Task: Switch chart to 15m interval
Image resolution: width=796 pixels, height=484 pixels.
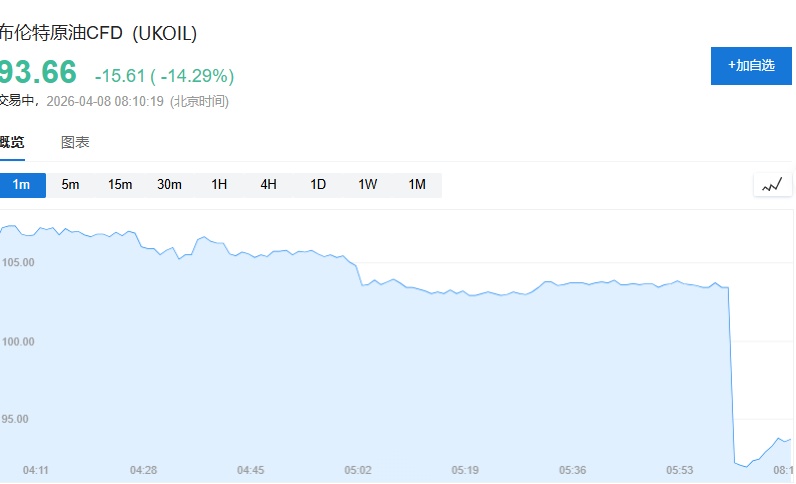Action: pos(120,185)
